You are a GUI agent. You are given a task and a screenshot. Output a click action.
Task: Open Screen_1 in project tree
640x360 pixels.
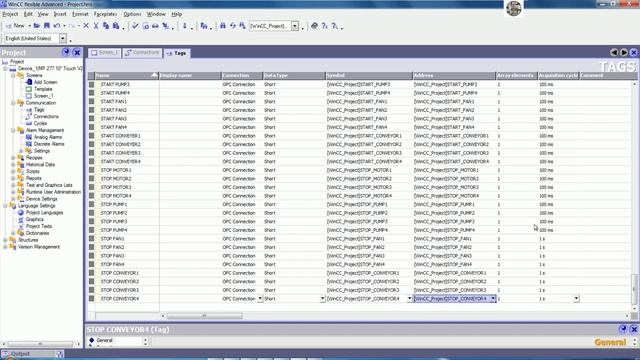(43, 96)
